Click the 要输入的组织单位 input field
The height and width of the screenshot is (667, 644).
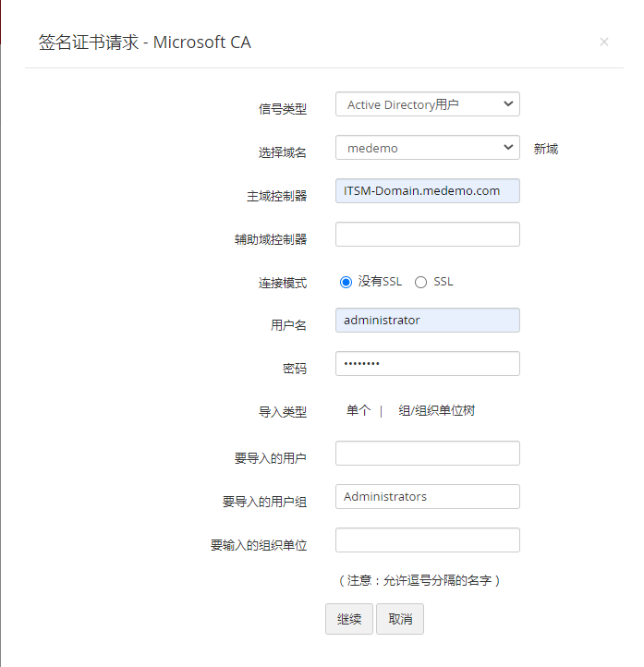click(428, 540)
